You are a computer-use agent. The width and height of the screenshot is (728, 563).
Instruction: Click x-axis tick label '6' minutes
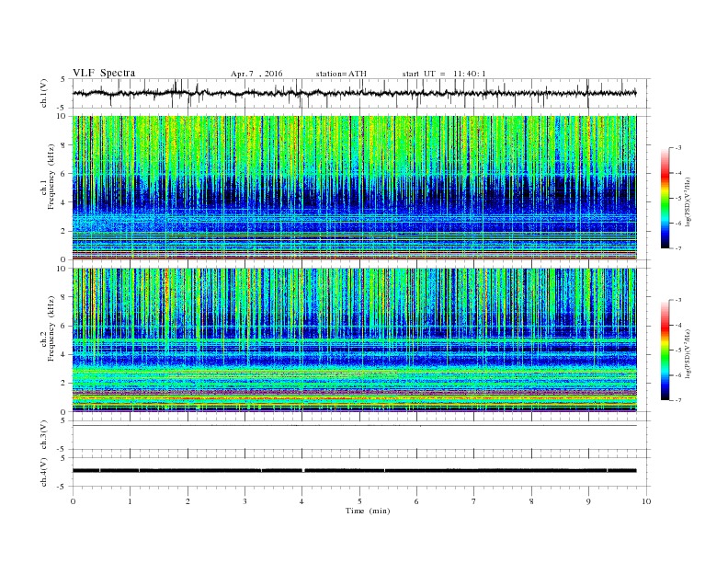point(416,501)
